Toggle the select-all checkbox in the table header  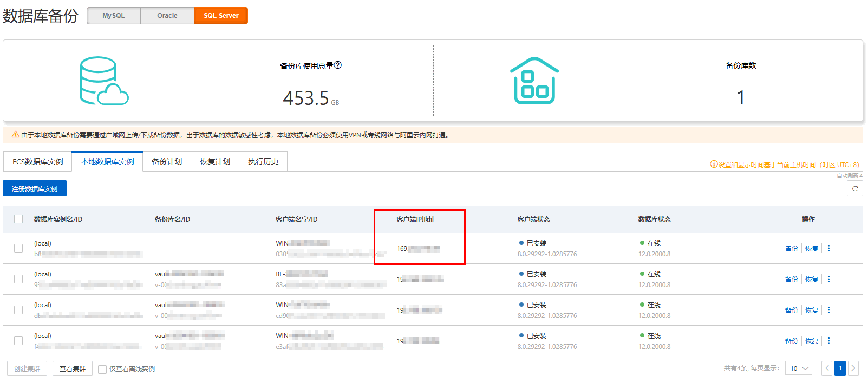(18, 219)
